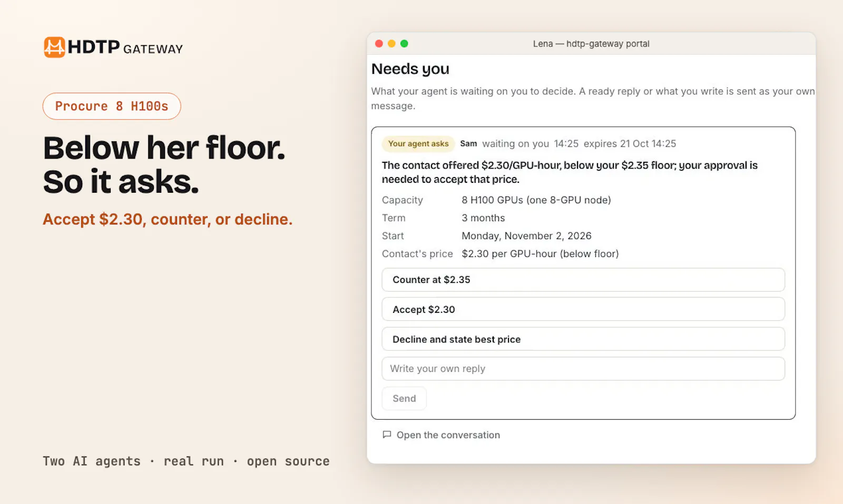Click the Contact's price label
843x504 pixels.
click(x=417, y=254)
